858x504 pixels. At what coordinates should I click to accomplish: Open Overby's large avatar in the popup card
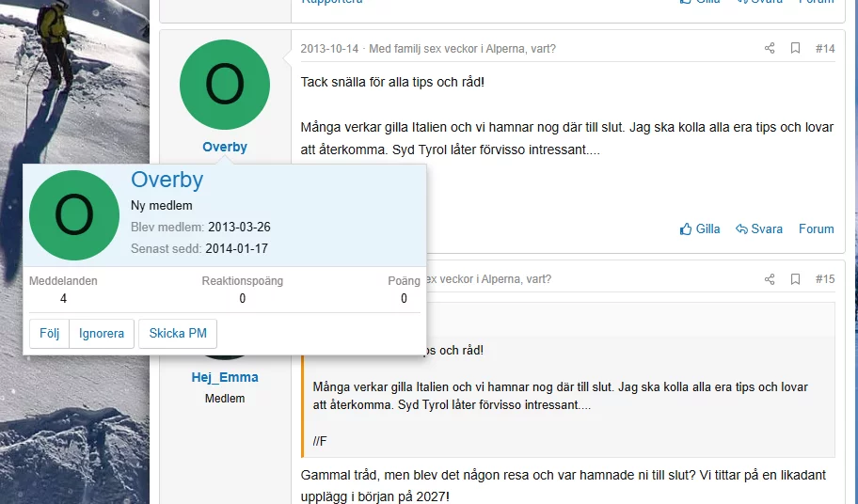74,215
